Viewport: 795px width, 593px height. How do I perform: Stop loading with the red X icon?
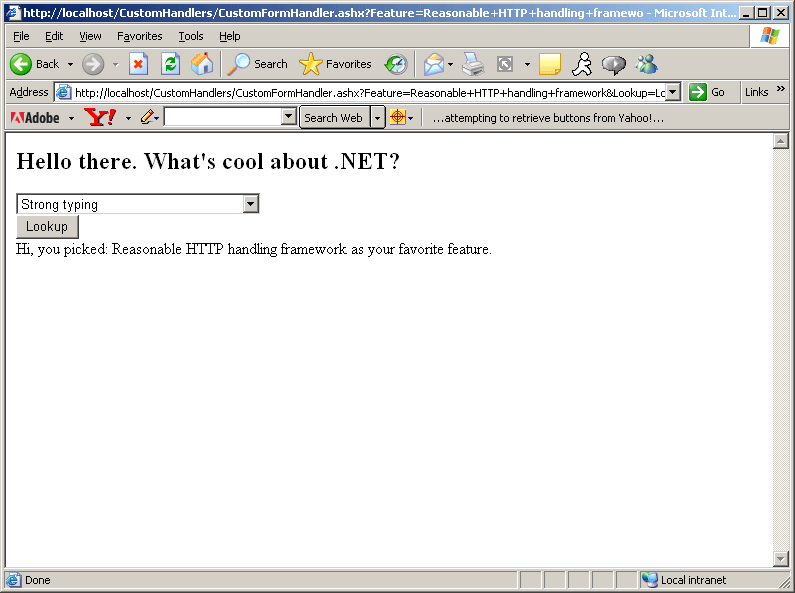(138, 64)
